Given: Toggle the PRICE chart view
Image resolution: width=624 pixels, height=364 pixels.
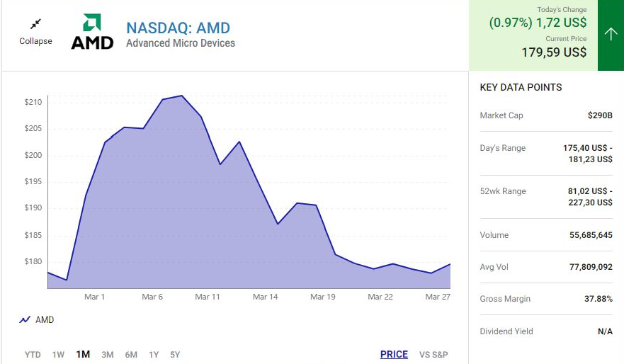Looking at the screenshot, I should tap(394, 355).
